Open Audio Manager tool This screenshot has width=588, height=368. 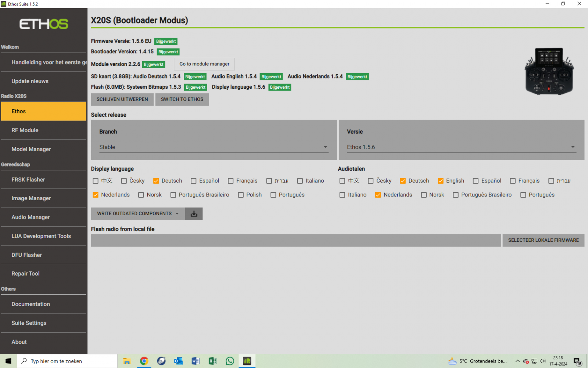pyautogui.click(x=44, y=217)
